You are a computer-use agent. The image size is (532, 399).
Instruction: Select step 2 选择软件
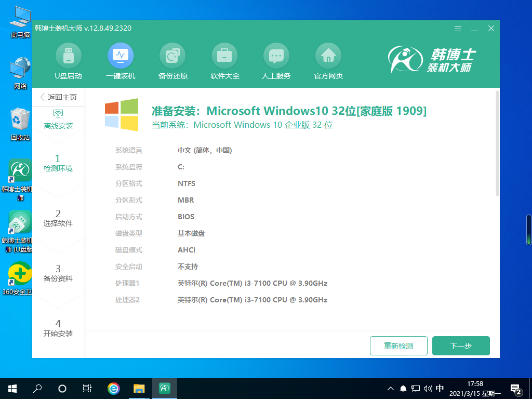(x=58, y=218)
